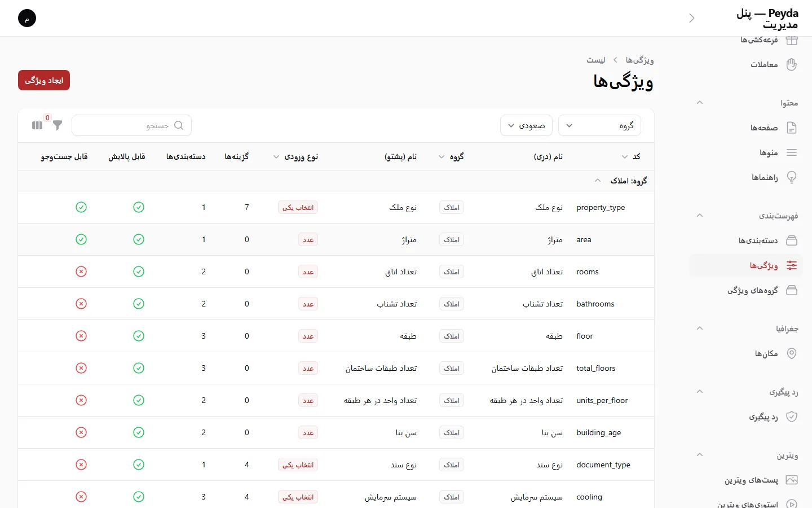Toggle searchable status for rooms row

pyautogui.click(x=81, y=271)
